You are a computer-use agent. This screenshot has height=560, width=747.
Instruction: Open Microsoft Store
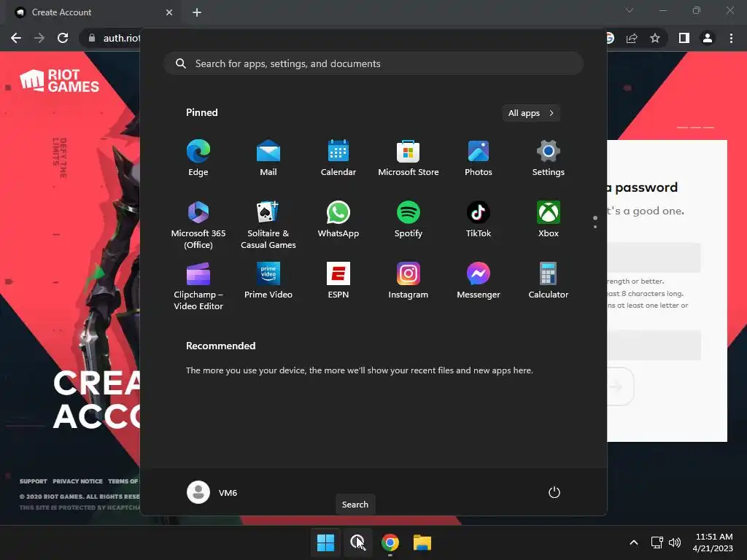click(x=409, y=158)
